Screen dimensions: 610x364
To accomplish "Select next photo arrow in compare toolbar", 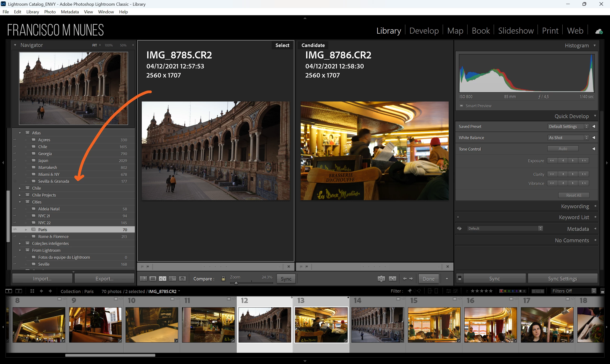I will point(411,279).
